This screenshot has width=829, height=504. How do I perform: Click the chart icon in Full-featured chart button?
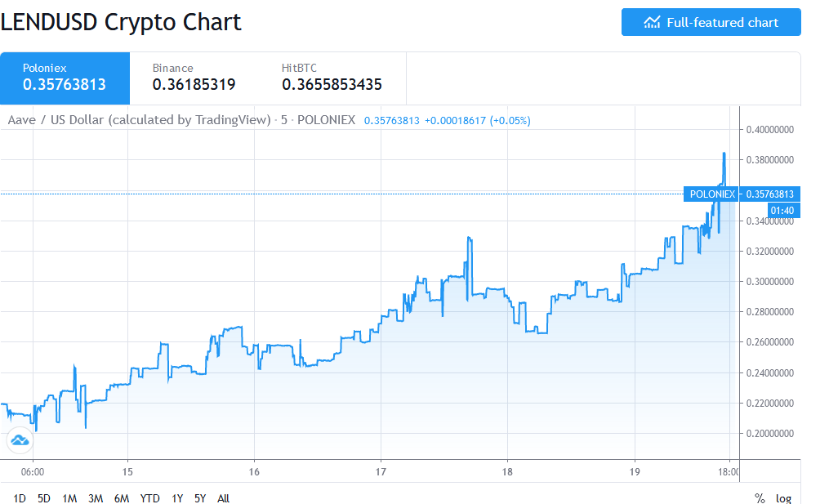652,22
